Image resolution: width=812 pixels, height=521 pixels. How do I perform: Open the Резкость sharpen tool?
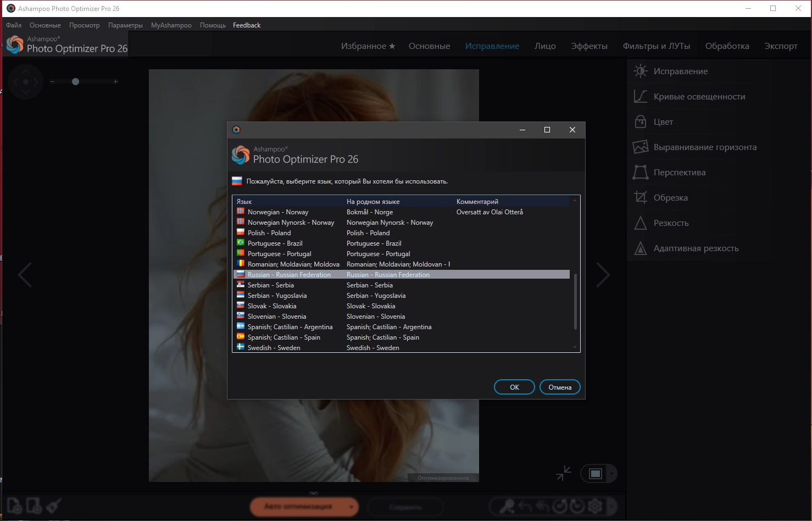pyautogui.click(x=661, y=223)
